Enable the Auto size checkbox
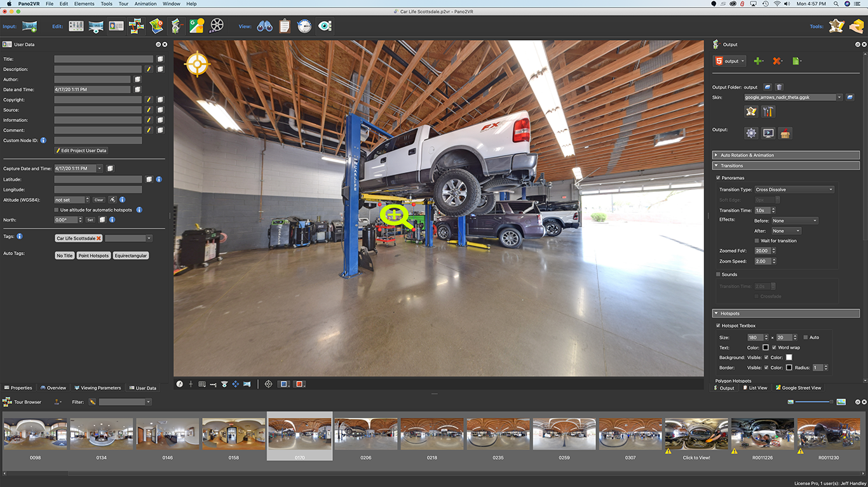 (x=806, y=337)
